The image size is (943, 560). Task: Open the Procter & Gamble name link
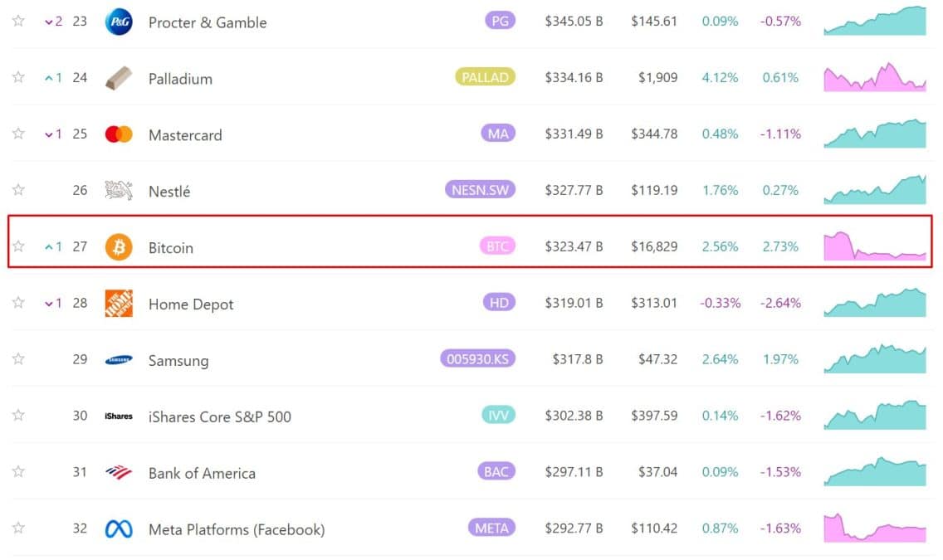click(208, 22)
